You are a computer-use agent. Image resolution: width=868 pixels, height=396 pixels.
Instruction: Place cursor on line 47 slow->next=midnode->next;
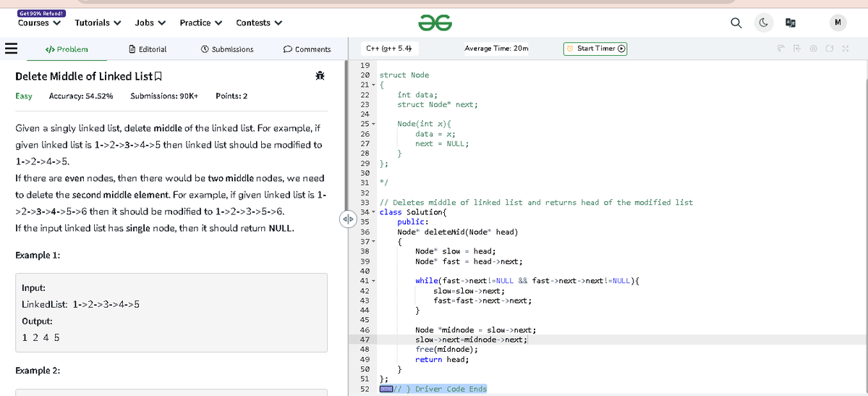[x=471, y=340]
